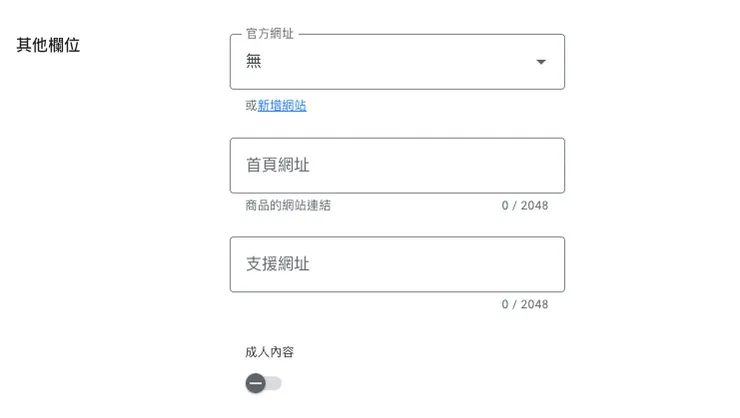This screenshot has width=740, height=418.
Task: Select the 無 value in 官方網址
Action: (x=254, y=62)
